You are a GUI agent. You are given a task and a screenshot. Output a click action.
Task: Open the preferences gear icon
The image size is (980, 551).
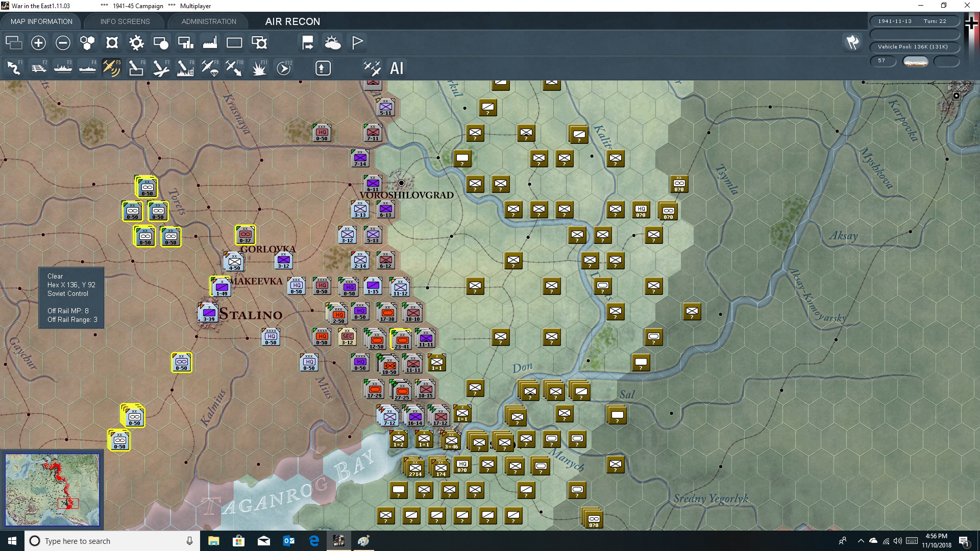click(136, 43)
